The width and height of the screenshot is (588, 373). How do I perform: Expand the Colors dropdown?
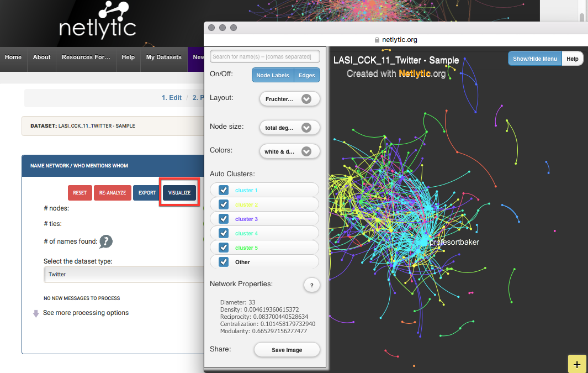[x=289, y=151]
